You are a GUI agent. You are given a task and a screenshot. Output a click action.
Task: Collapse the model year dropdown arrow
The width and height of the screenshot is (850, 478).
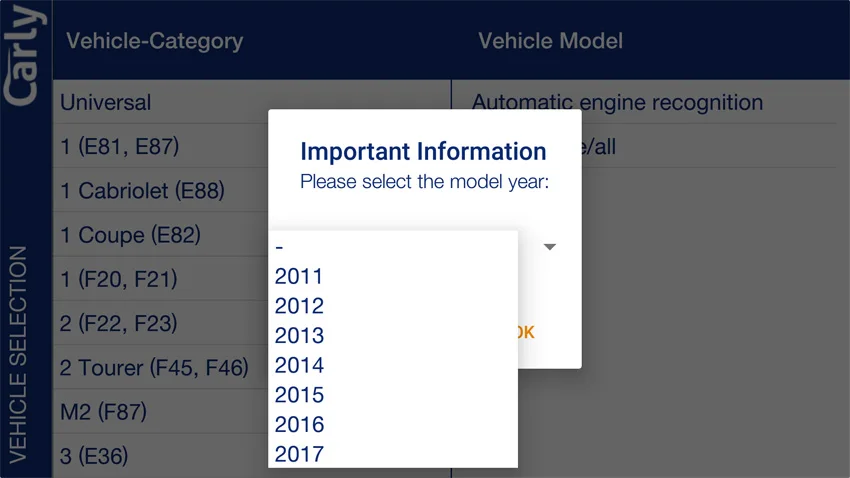(550, 247)
